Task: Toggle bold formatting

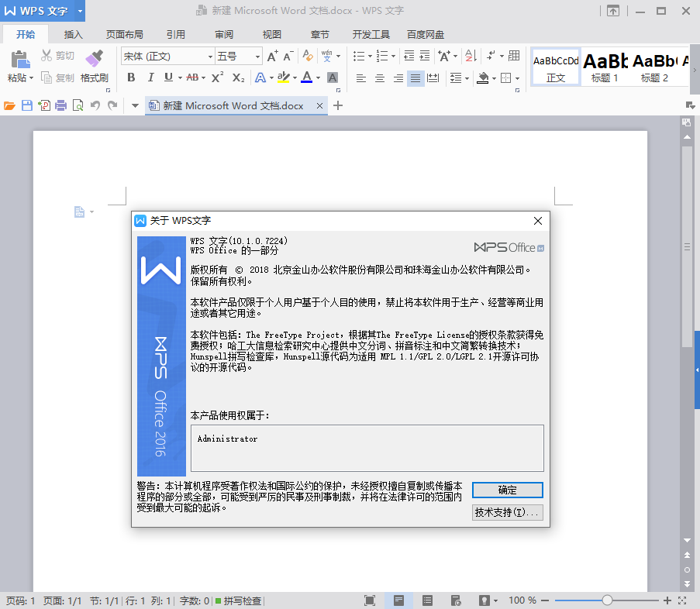Action: point(131,77)
